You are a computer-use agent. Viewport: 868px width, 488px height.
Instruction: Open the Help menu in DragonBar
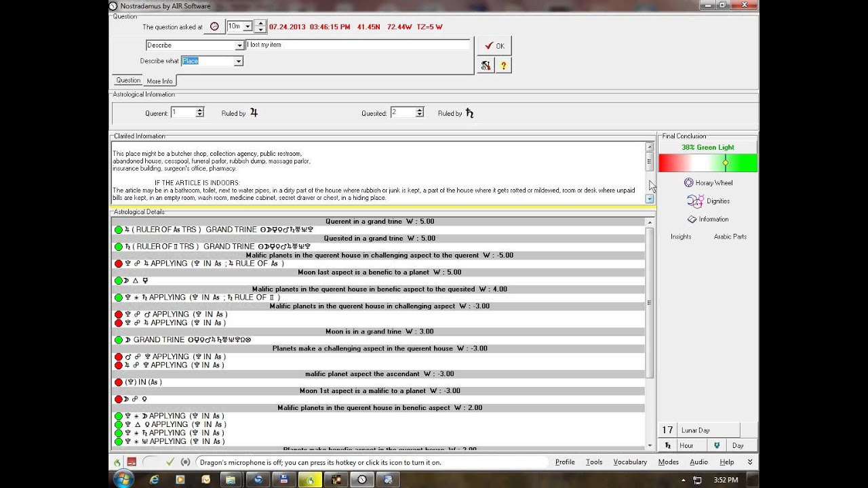point(727,462)
